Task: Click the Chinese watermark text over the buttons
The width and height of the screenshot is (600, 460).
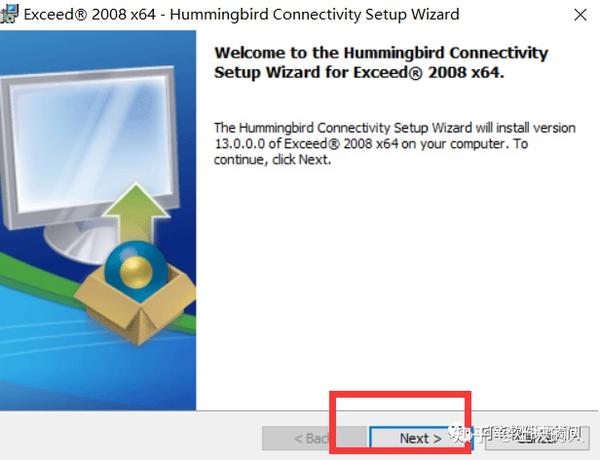Action: coord(517,433)
